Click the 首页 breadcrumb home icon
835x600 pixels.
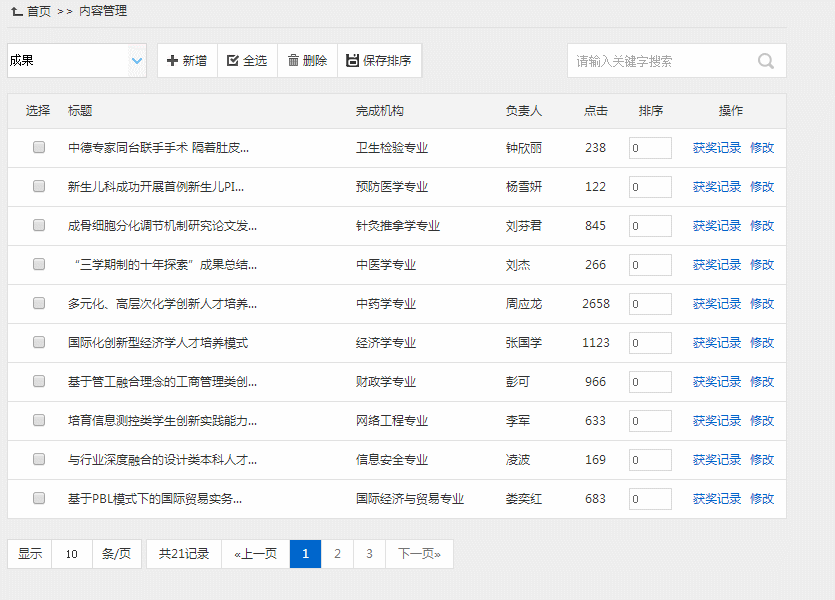(17, 11)
